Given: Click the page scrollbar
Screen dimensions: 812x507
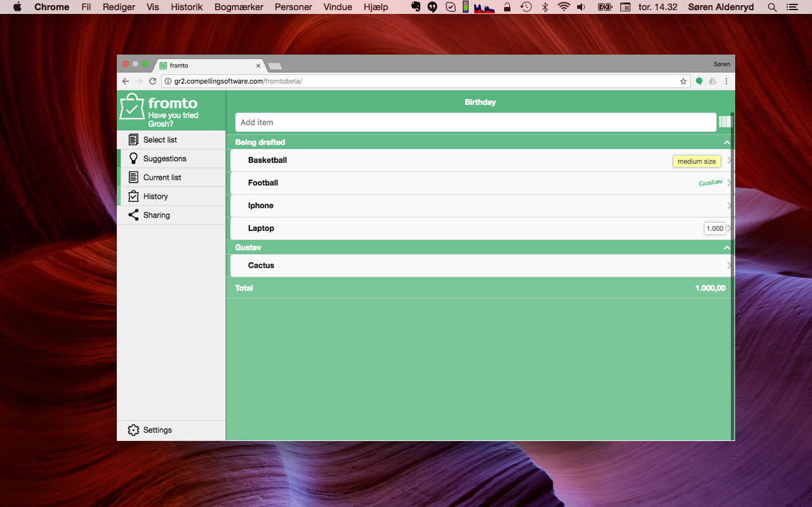Looking at the screenshot, I should [x=733, y=276].
